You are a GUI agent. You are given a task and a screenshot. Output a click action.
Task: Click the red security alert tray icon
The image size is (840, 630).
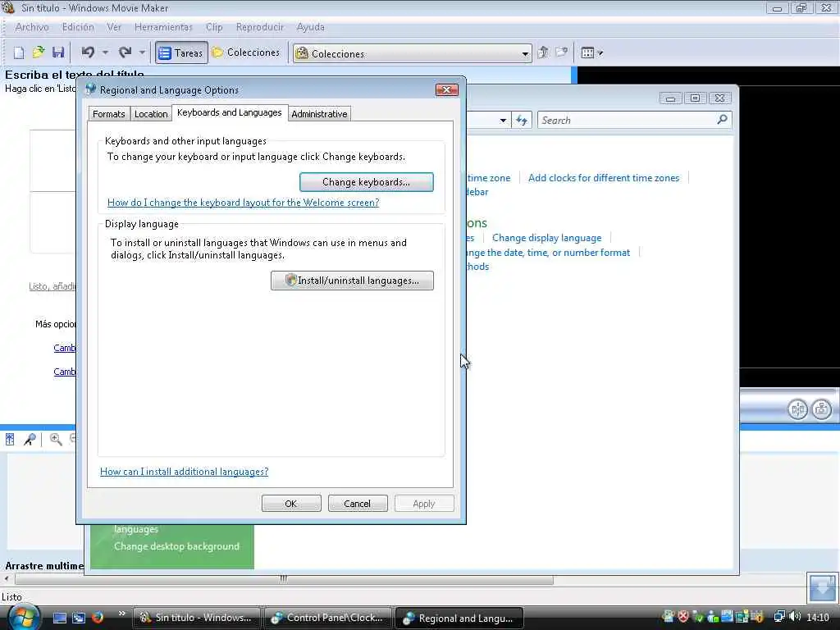pyautogui.click(x=683, y=617)
